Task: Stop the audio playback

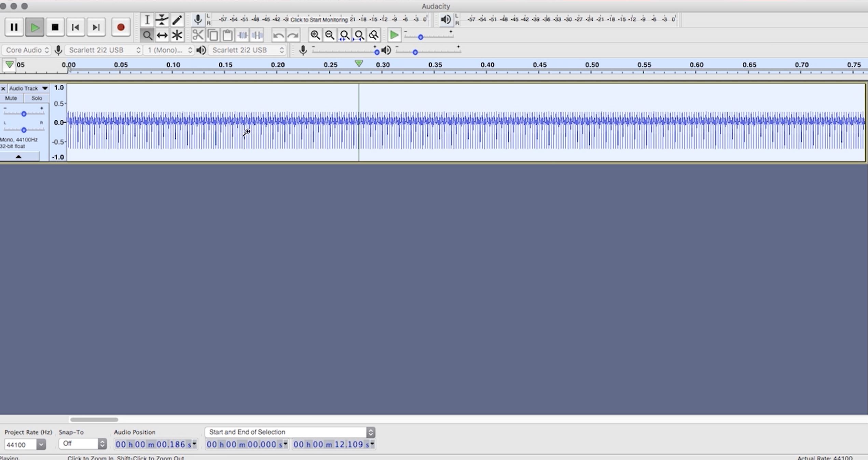Action: [55, 27]
